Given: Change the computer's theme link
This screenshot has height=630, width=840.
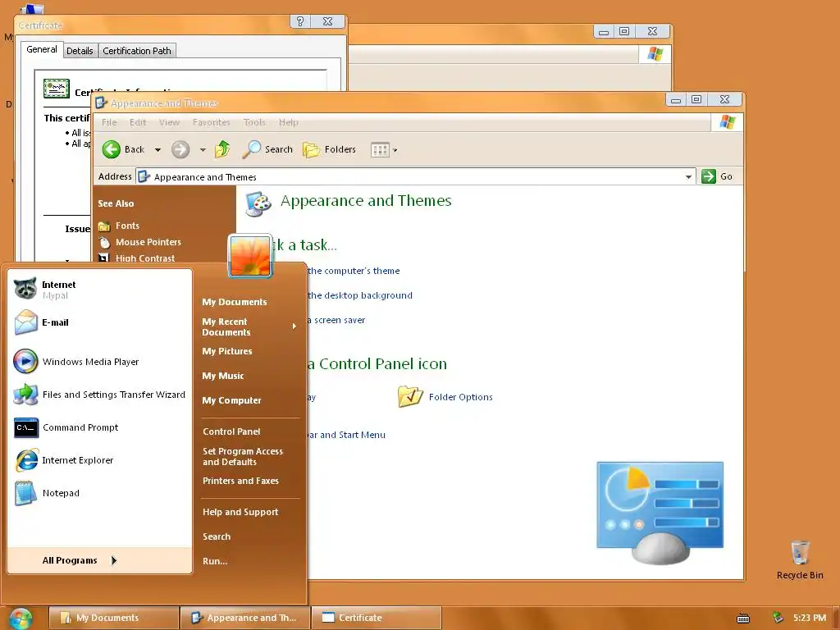Looking at the screenshot, I should point(354,271).
